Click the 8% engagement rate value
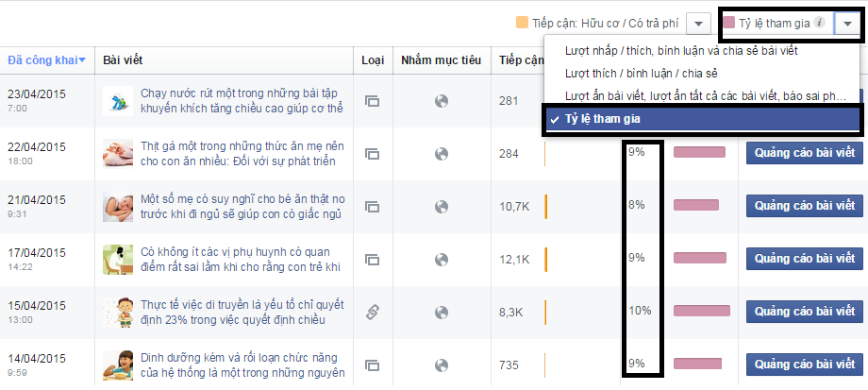Screen dimensions: 868x390 click(637, 205)
